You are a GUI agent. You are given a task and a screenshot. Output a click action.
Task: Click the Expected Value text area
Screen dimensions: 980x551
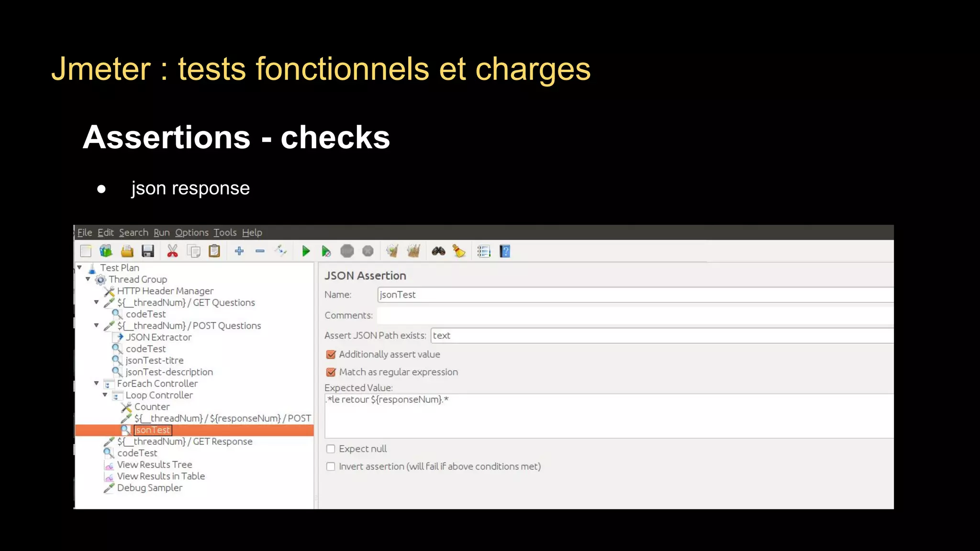click(609, 416)
